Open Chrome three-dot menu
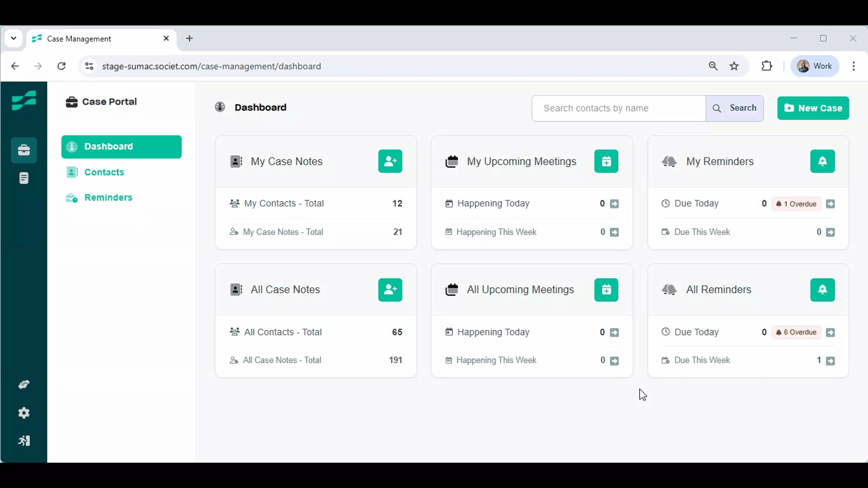The image size is (868, 488). tap(854, 66)
